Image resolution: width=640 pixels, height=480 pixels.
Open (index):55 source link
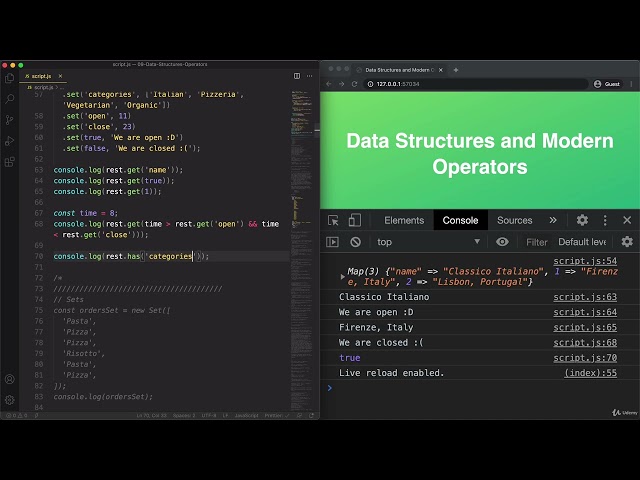590,373
